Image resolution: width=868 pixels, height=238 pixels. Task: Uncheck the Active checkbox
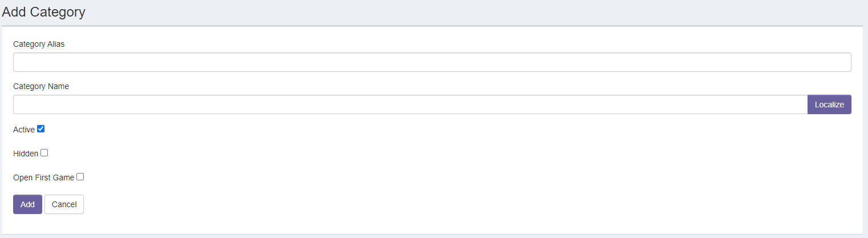point(40,129)
